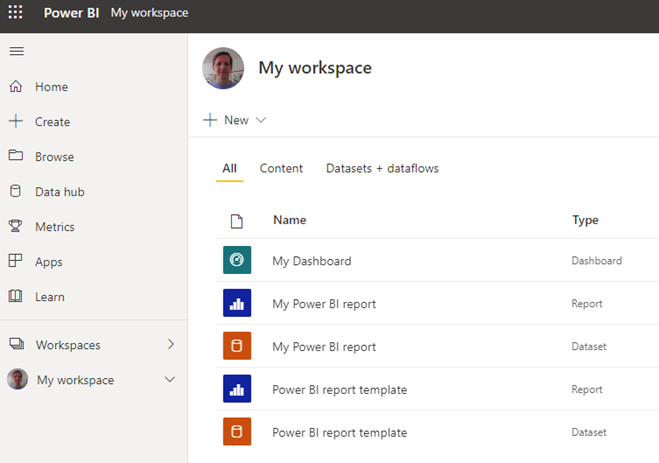Sort by the Type column header
This screenshot has width=659, height=463.
pos(585,221)
